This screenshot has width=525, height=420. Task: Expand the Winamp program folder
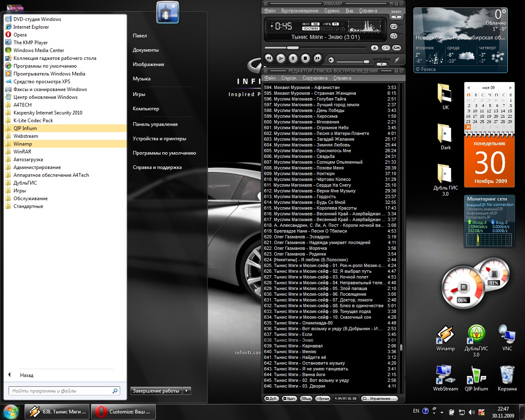tap(65, 144)
